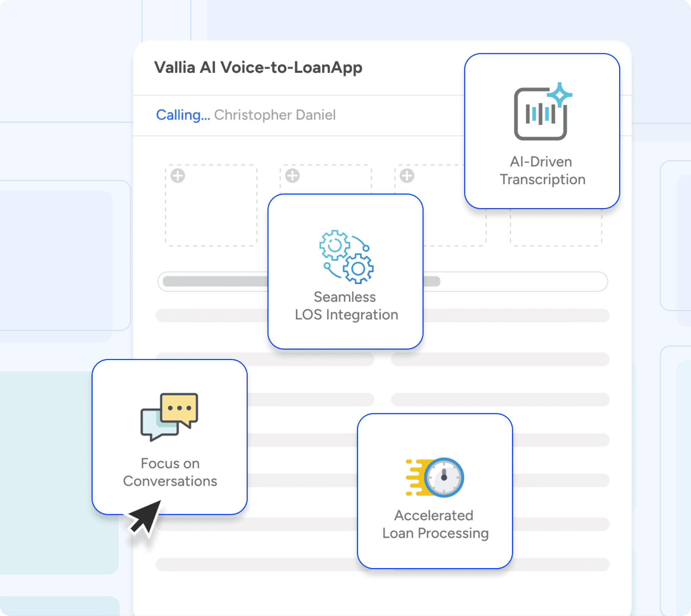Click the Seamless LOS Integration gears icon
The image size is (691, 616).
coord(347,256)
